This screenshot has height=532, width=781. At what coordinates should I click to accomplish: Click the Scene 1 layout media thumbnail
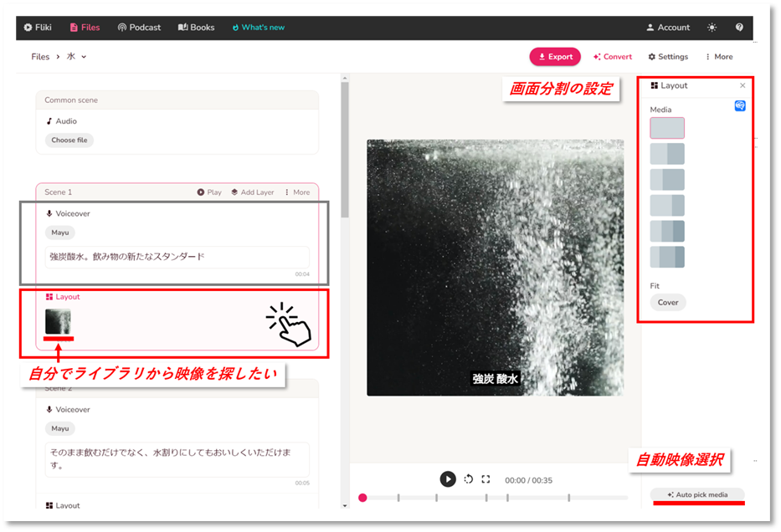click(x=58, y=321)
